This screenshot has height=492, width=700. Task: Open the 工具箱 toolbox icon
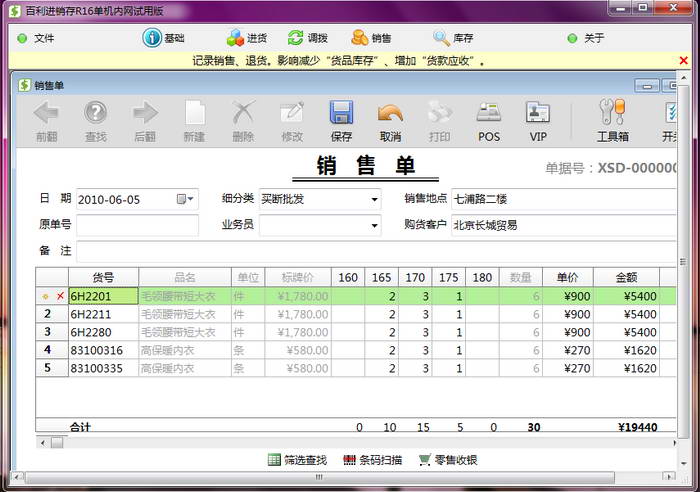pos(612,113)
